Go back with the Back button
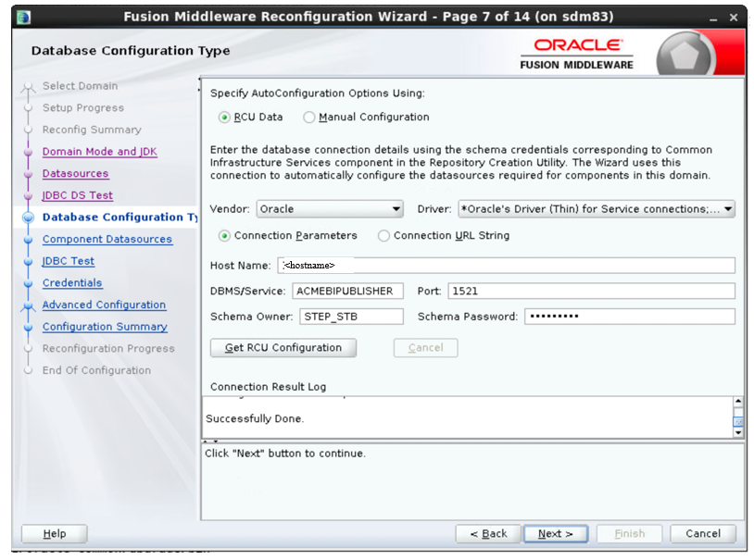This screenshot has height=560, width=754. (488, 533)
